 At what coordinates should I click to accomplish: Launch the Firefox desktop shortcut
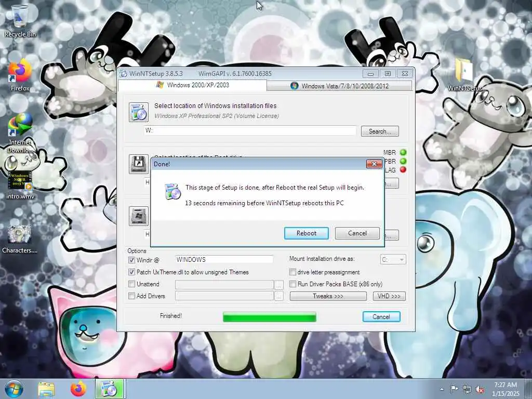20,75
